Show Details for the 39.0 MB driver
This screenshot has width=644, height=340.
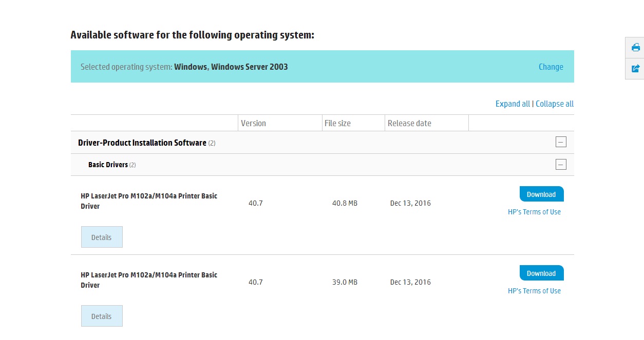tap(102, 316)
